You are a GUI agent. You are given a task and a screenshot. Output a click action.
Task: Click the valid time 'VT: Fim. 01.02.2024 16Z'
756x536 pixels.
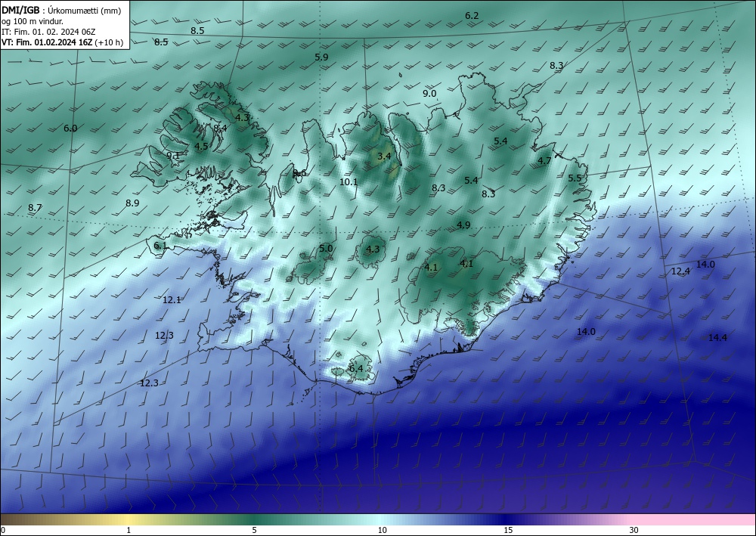47,42
